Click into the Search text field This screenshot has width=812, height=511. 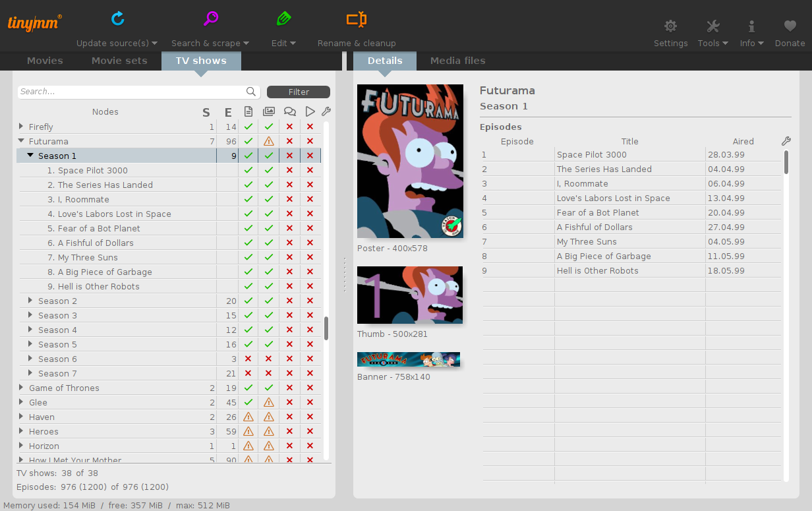(132, 92)
